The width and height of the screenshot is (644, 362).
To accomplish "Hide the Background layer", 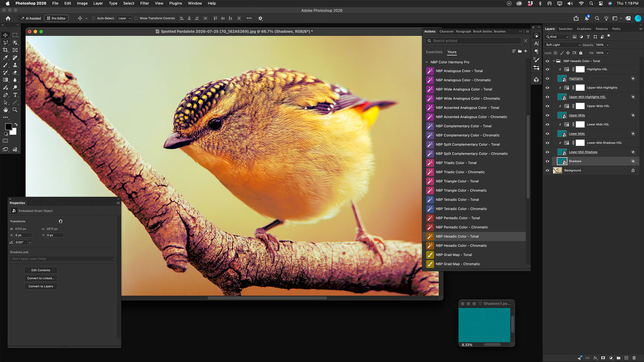I will (547, 171).
